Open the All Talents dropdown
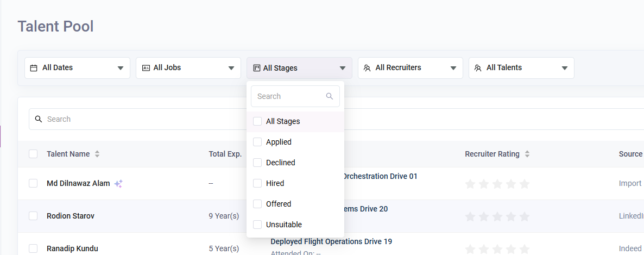The width and height of the screenshot is (644, 255). pos(522,68)
